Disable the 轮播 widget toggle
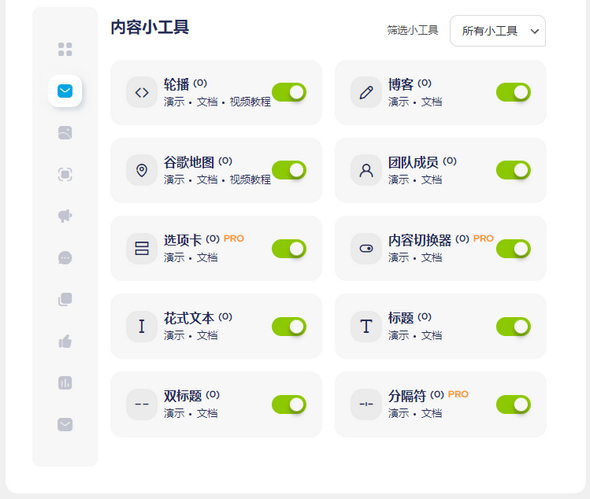 point(289,93)
